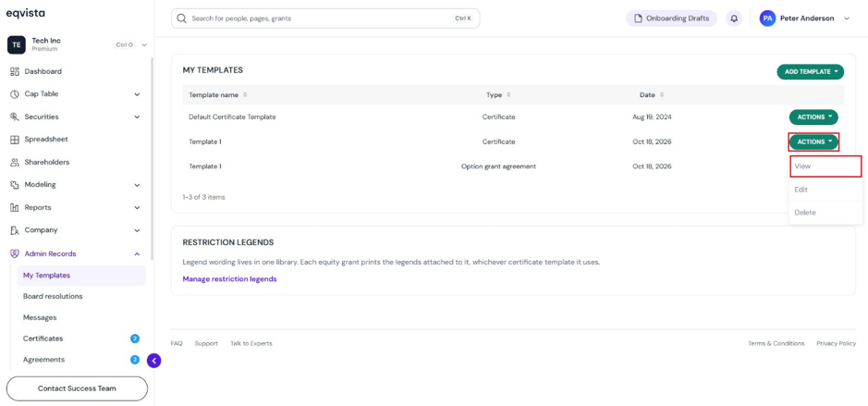The image size is (868, 406).
Task: Sort by Template name column arrows
Action: (245, 94)
